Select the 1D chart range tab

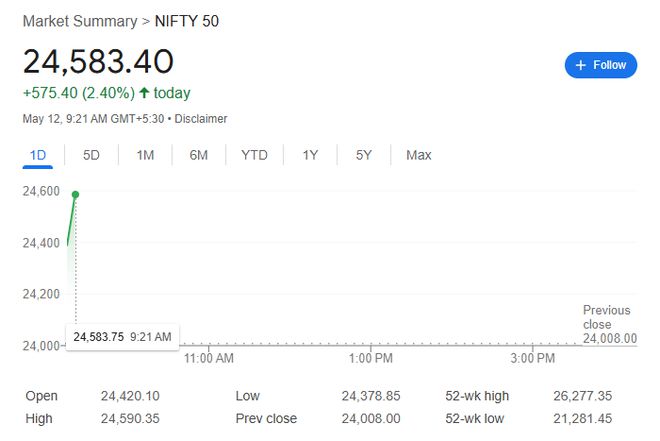(x=38, y=155)
